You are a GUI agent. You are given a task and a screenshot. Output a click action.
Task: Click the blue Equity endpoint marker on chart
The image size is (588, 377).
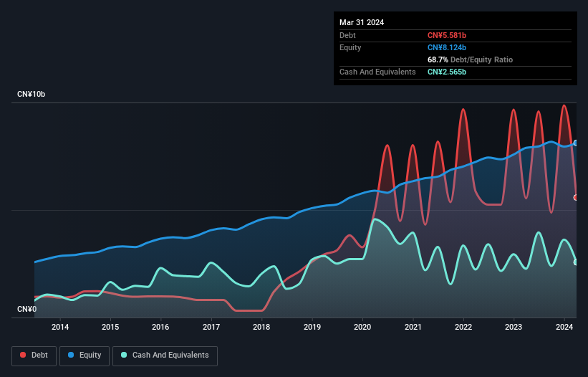pos(576,143)
